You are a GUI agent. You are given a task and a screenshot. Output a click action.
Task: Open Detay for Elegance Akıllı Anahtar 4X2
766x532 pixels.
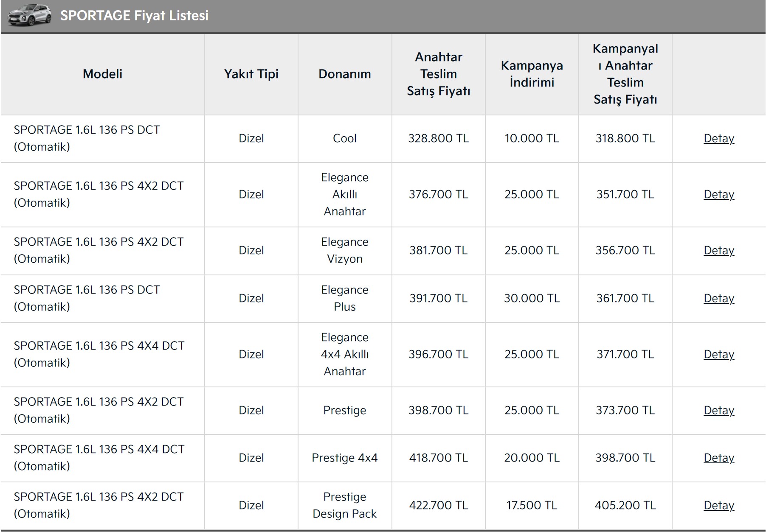(x=718, y=194)
